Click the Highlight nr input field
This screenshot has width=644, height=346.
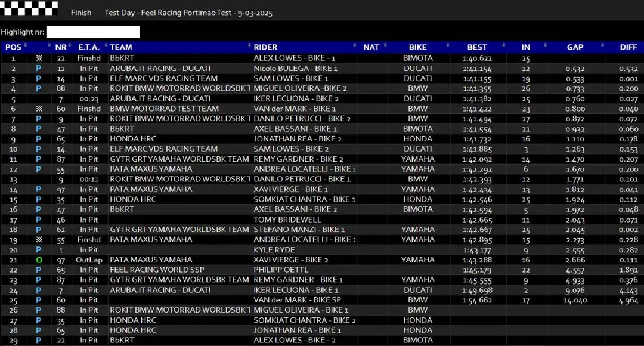pos(93,32)
